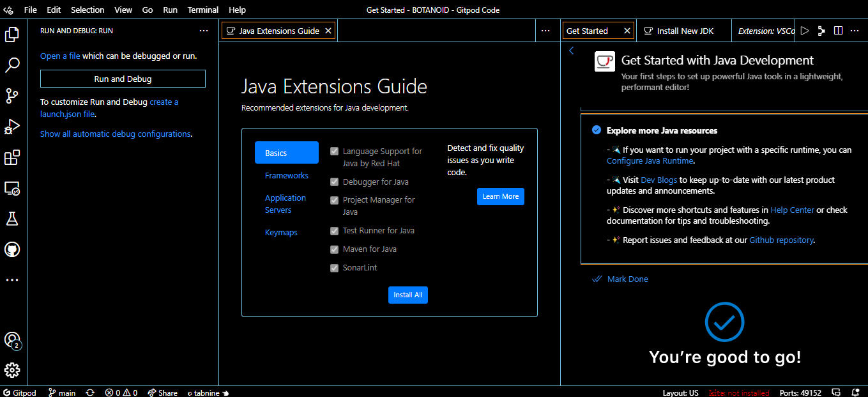
Task: Click the feedback icon in status bar
Action: [x=836, y=393]
